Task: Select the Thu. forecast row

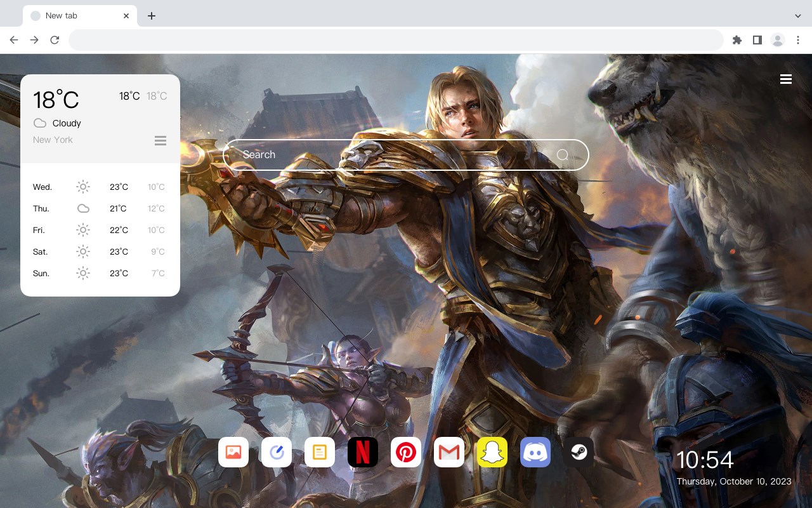Action: pos(100,208)
